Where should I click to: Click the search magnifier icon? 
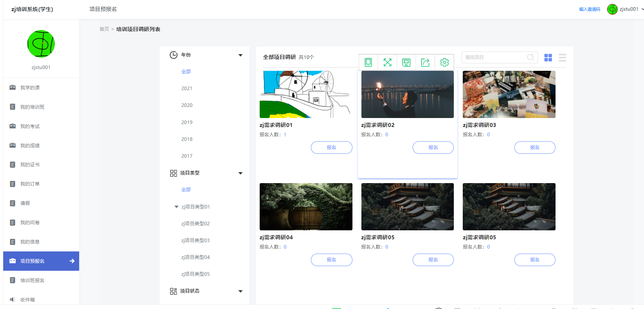click(x=530, y=57)
